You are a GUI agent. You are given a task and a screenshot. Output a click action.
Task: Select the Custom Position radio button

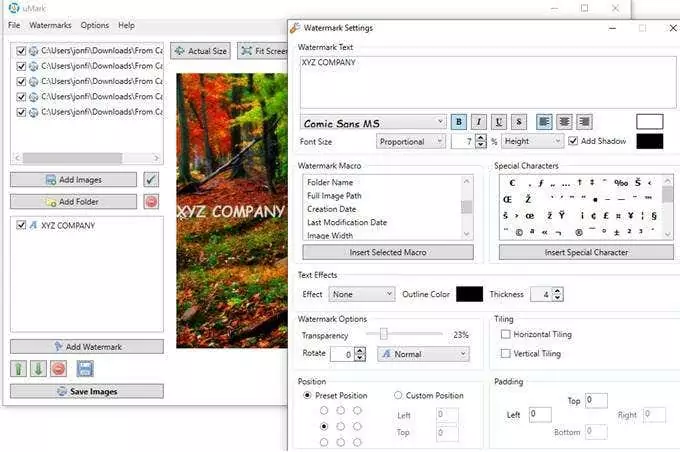(399, 396)
